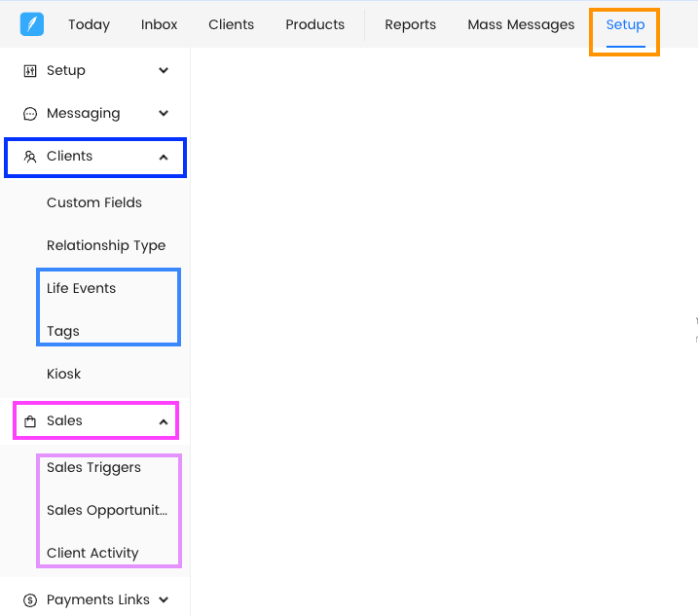Select Relationship Type in sidebar

(x=106, y=246)
